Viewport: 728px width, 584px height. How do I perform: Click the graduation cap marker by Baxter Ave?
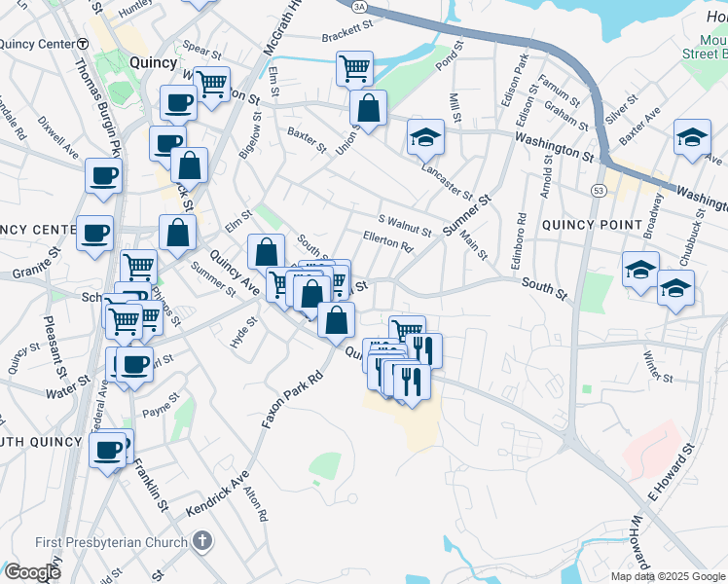pos(692,138)
